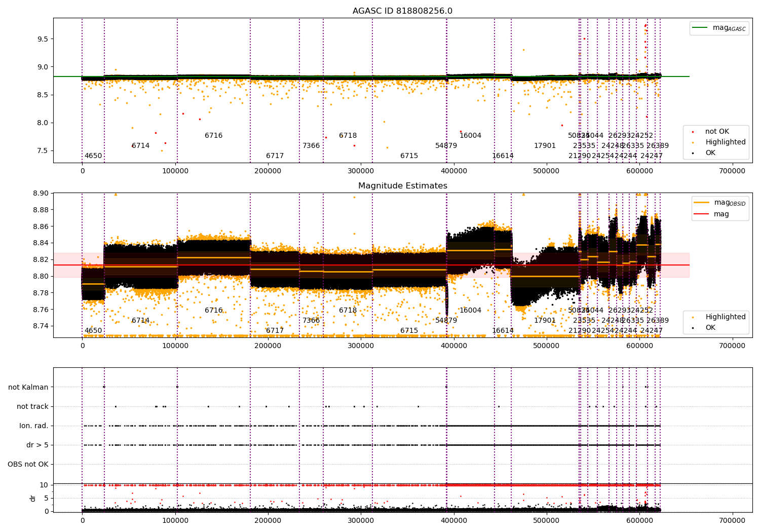This screenshot has height=532, width=760.
Task: Click label 6714 in the Magnitude Estimates plot
Action: pos(141,321)
